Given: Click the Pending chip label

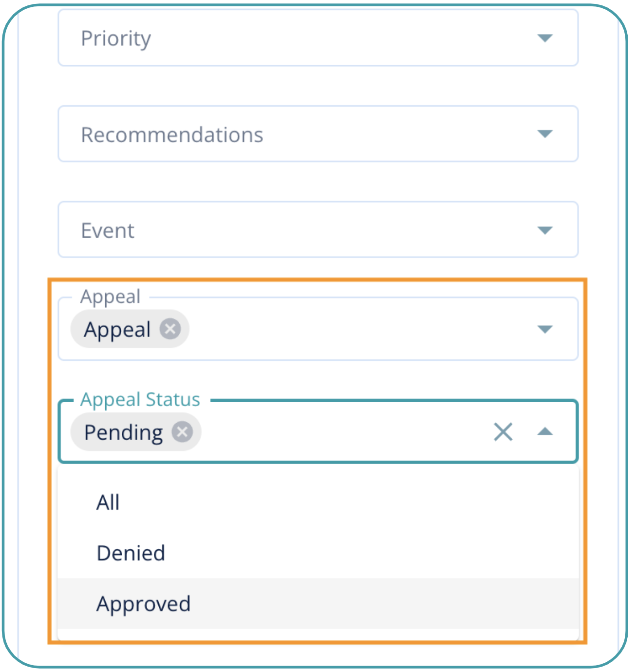Looking at the screenshot, I should coord(124,432).
